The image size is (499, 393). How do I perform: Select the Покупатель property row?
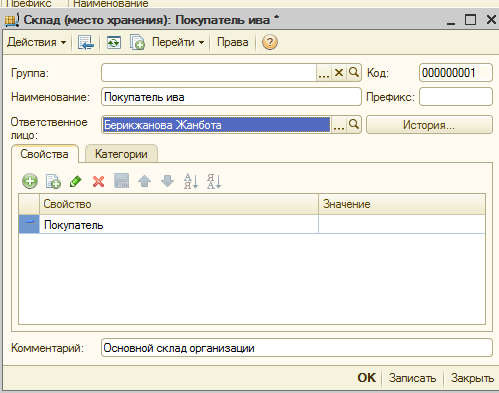(252, 225)
